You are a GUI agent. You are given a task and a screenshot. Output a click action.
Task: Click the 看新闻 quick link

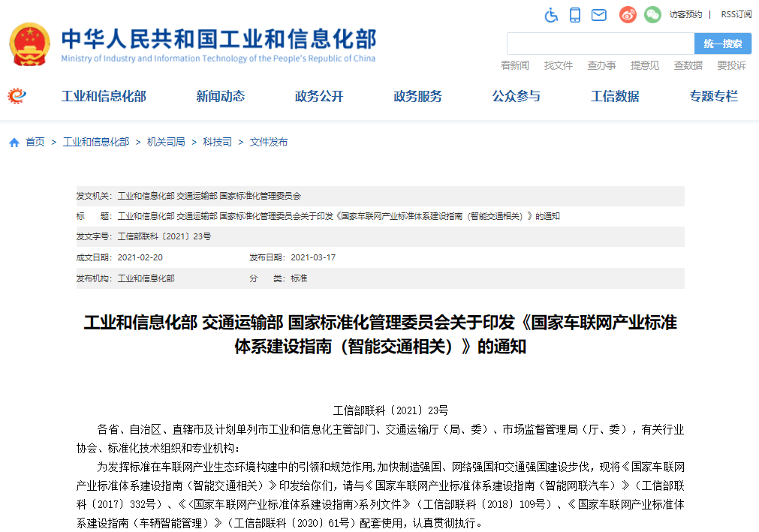pyautogui.click(x=514, y=65)
